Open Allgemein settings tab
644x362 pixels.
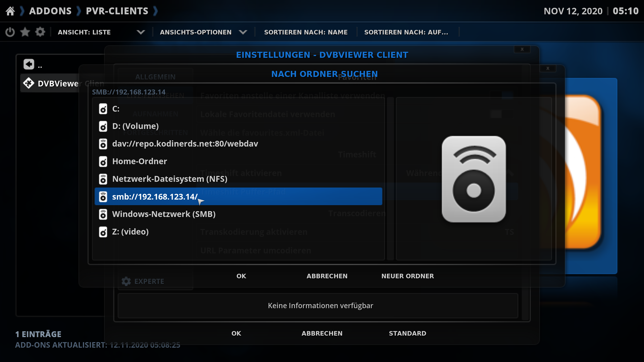(x=155, y=77)
